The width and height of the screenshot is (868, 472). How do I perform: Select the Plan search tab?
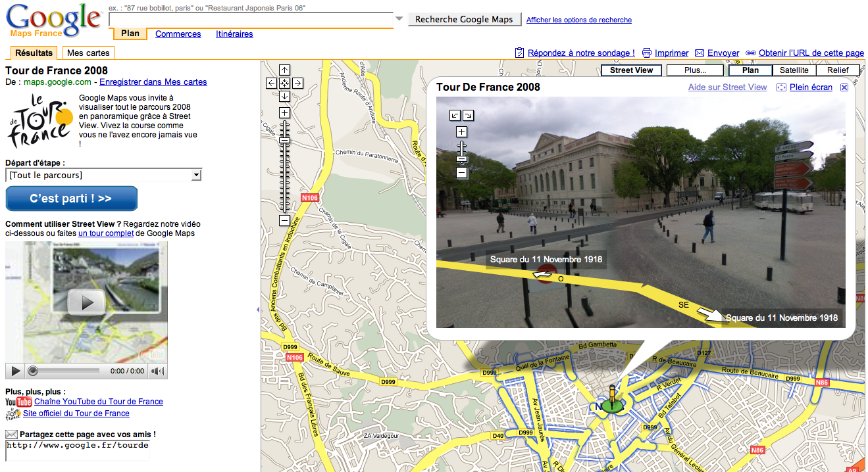[x=130, y=34]
